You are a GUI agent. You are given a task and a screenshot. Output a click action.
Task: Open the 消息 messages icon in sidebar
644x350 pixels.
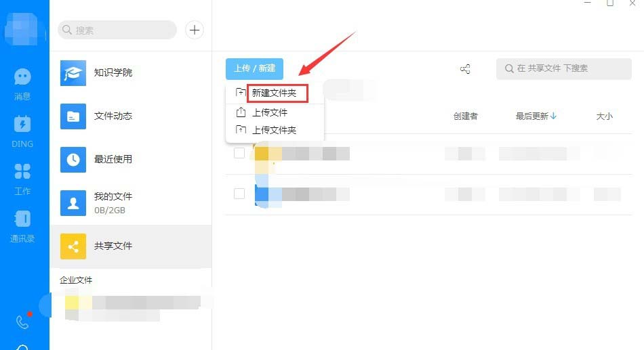point(22,78)
